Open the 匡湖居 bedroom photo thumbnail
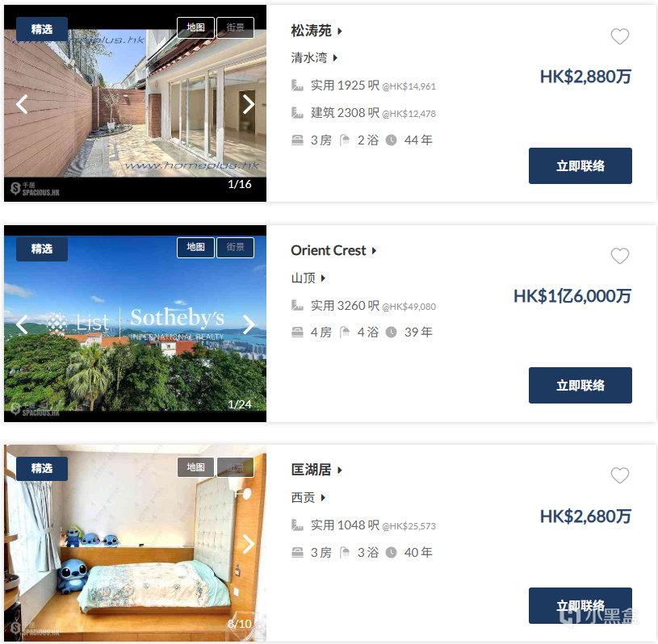Screen dimensions: 658x644 coord(135,543)
